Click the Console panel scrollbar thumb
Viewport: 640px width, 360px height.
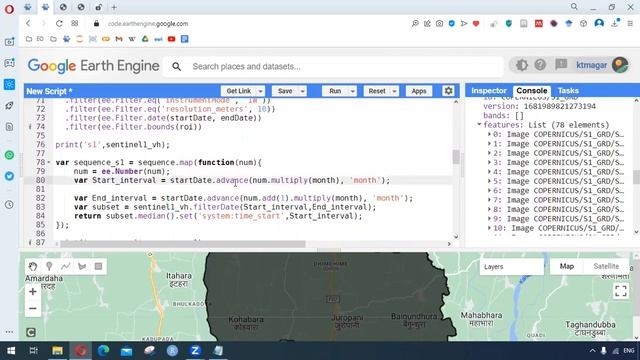(636, 177)
